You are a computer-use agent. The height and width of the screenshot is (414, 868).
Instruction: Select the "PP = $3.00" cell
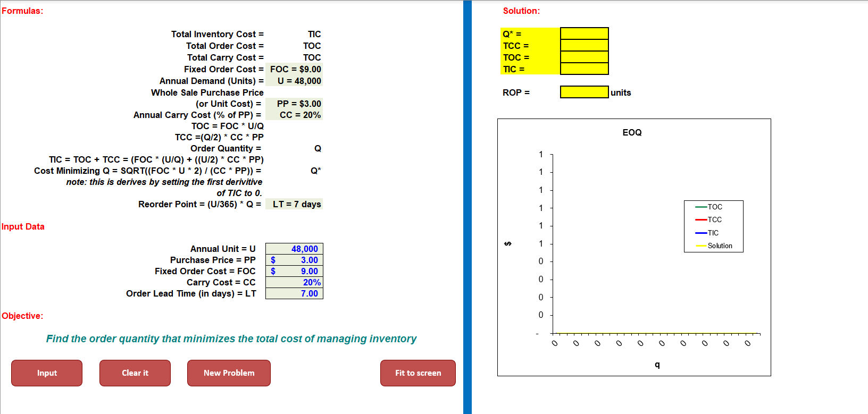click(294, 104)
